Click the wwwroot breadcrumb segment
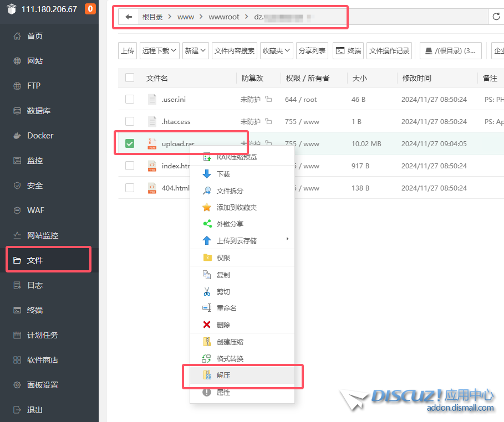504x422 pixels. (224, 17)
